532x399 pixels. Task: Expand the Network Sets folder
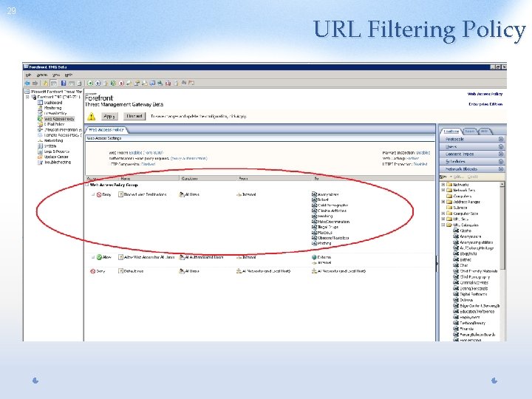point(443,191)
